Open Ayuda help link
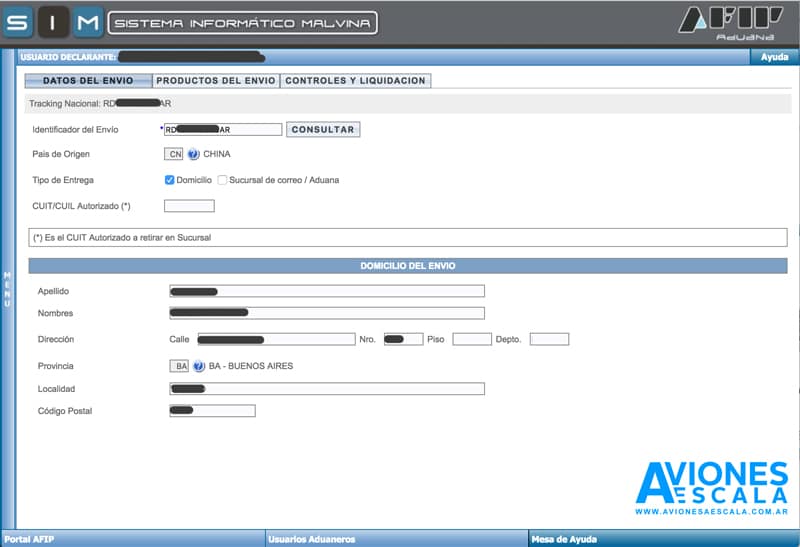This screenshot has width=800, height=547. coord(774,57)
